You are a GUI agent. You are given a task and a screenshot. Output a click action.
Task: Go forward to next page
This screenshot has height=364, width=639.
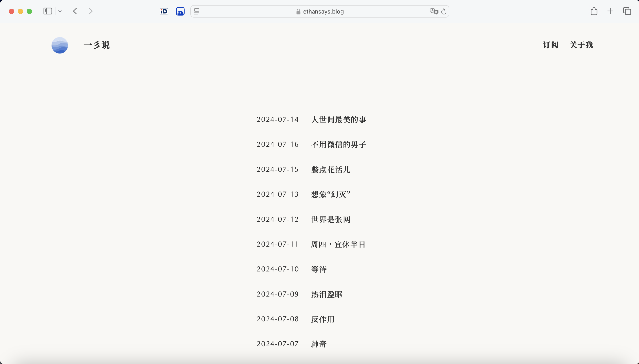pyautogui.click(x=91, y=11)
